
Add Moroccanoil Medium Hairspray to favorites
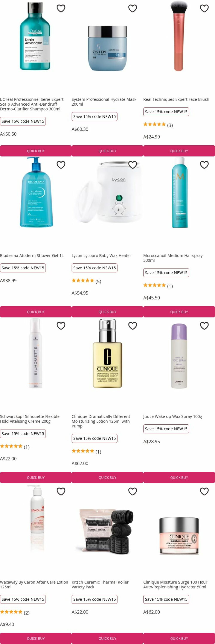point(204,165)
